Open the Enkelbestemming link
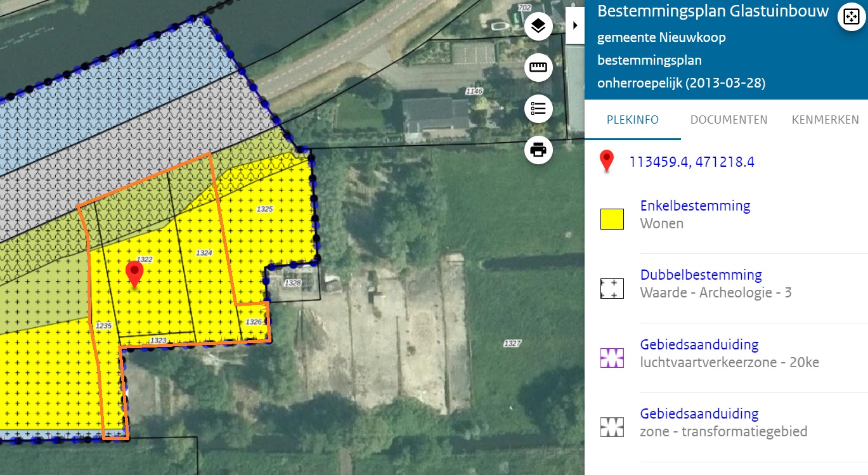The width and height of the screenshot is (868, 475). click(695, 206)
